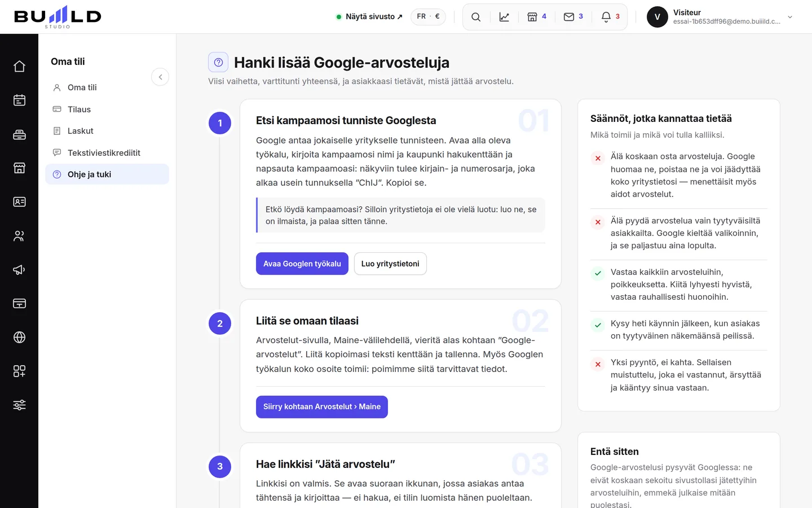812x508 pixels.
Task: Click the question-mark help icon beside the page title
Action: click(x=218, y=62)
